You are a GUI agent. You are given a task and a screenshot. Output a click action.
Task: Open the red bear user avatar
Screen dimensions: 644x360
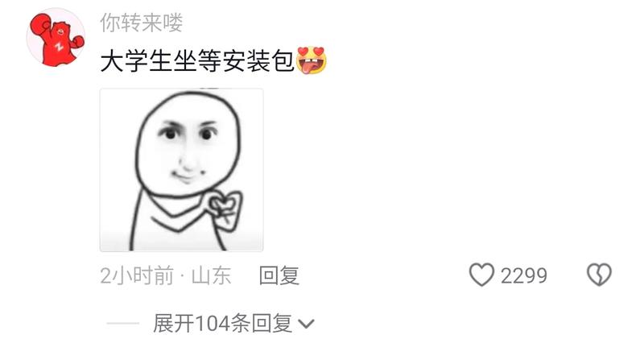(x=56, y=37)
